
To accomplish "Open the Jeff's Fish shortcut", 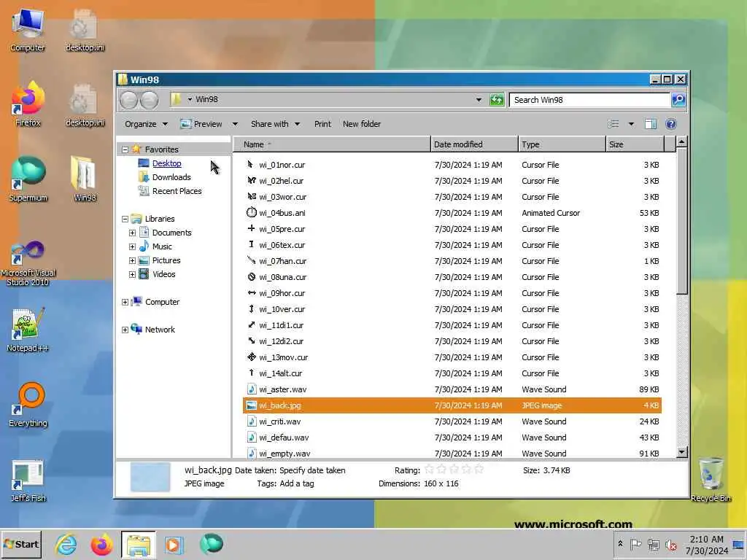I will (28, 481).
